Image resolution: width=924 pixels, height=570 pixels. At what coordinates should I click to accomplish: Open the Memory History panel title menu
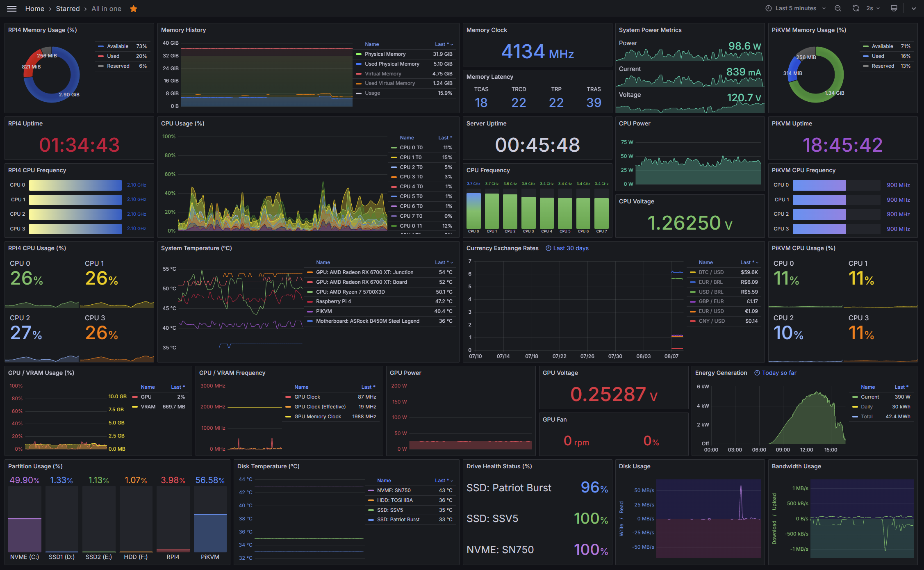tap(183, 30)
